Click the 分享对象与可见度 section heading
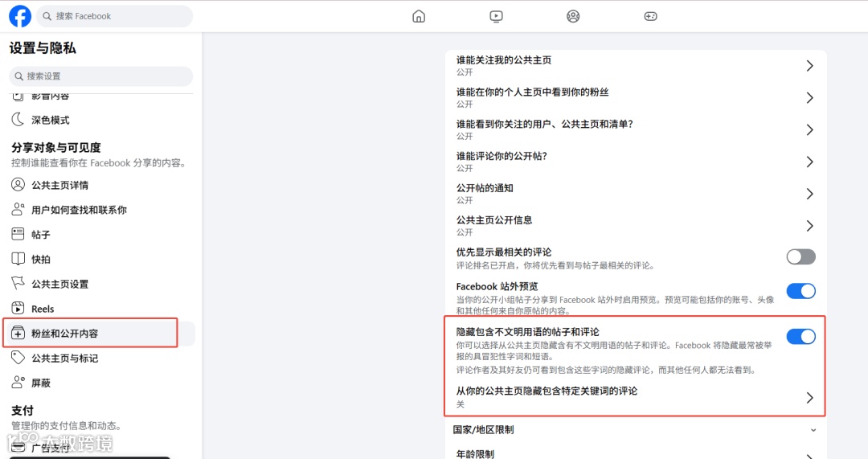Viewport: 868px width, 459px height. pos(56,148)
